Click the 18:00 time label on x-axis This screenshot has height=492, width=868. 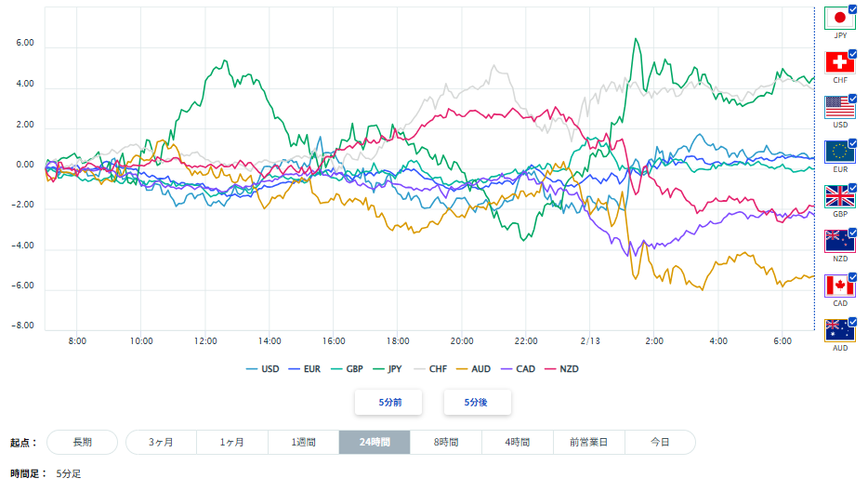tap(398, 341)
